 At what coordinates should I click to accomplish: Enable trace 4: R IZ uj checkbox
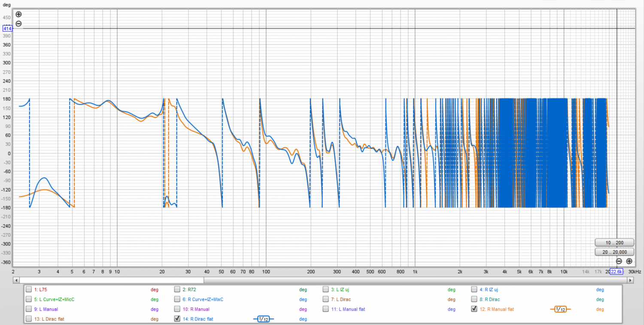[x=474, y=289]
